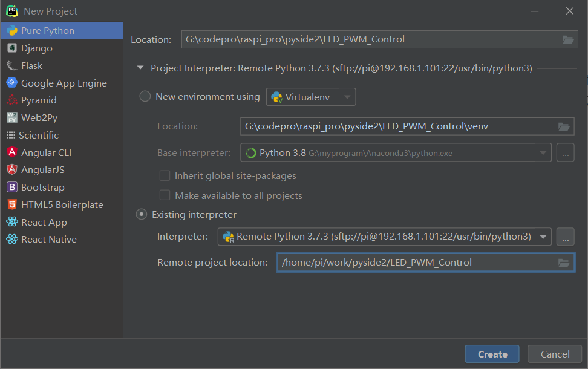Screen dimensions: 588x369
Task: Click the HTML5 Boilerplate icon
Action: point(12,204)
